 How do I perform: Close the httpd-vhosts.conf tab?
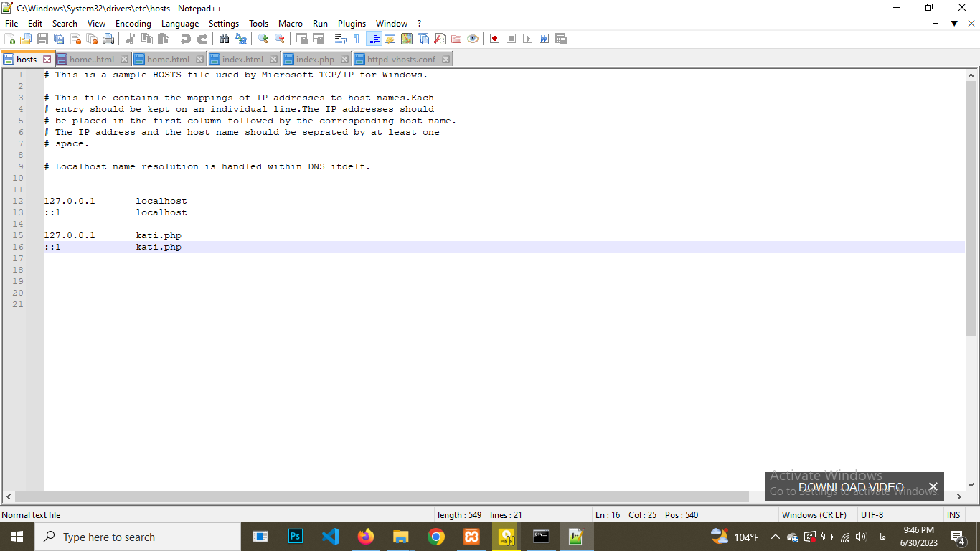pos(446,60)
